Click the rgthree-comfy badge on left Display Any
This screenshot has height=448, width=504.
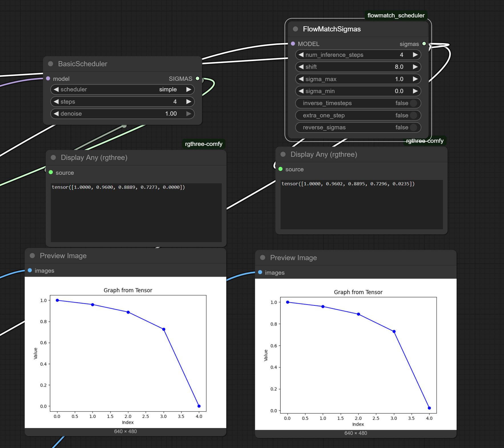tap(203, 144)
